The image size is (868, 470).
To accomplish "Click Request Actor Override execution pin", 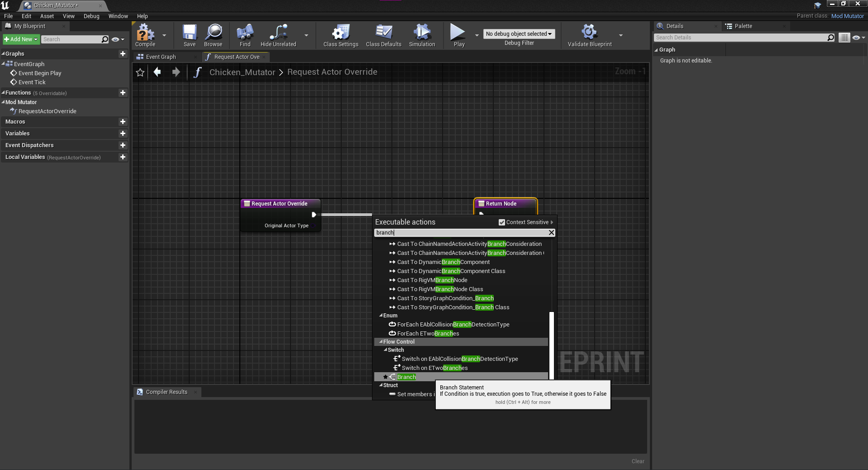I will (314, 215).
